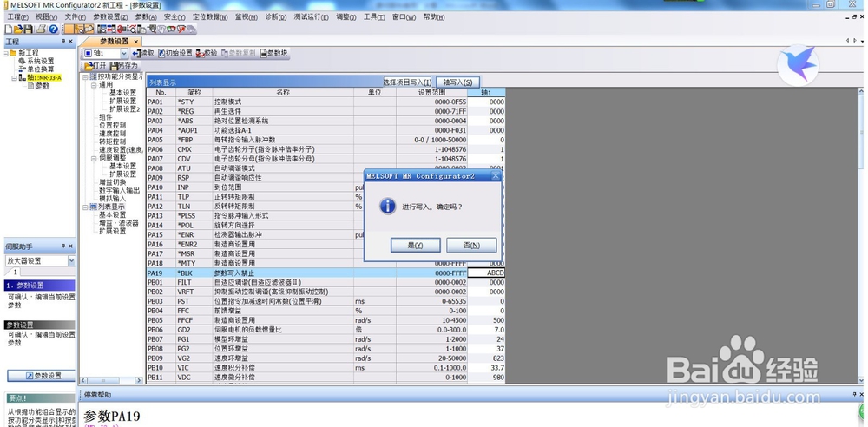The image size is (868, 427).
Task: Click the 初始设置 initial settings button
Action: click(175, 53)
